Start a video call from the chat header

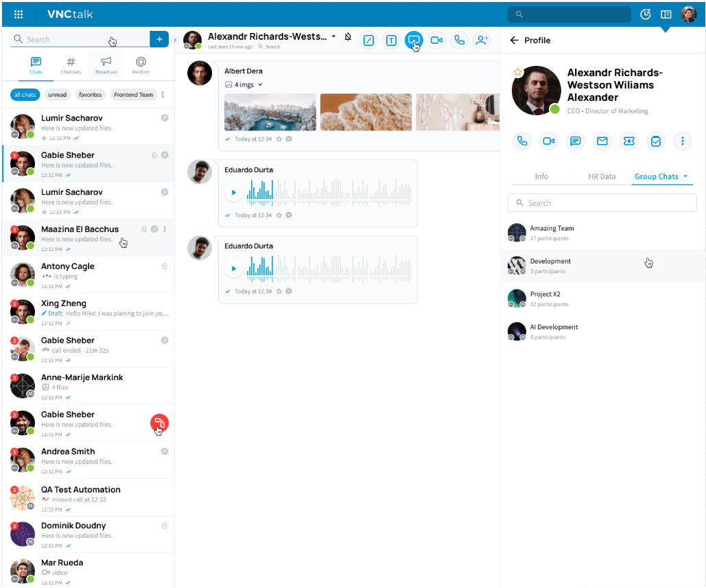pyautogui.click(x=436, y=40)
